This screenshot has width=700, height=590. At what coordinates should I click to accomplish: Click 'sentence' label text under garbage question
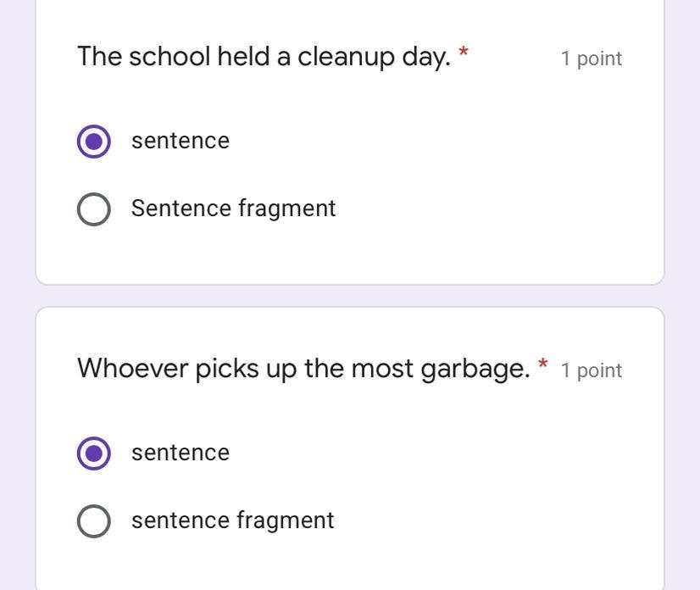180,453
